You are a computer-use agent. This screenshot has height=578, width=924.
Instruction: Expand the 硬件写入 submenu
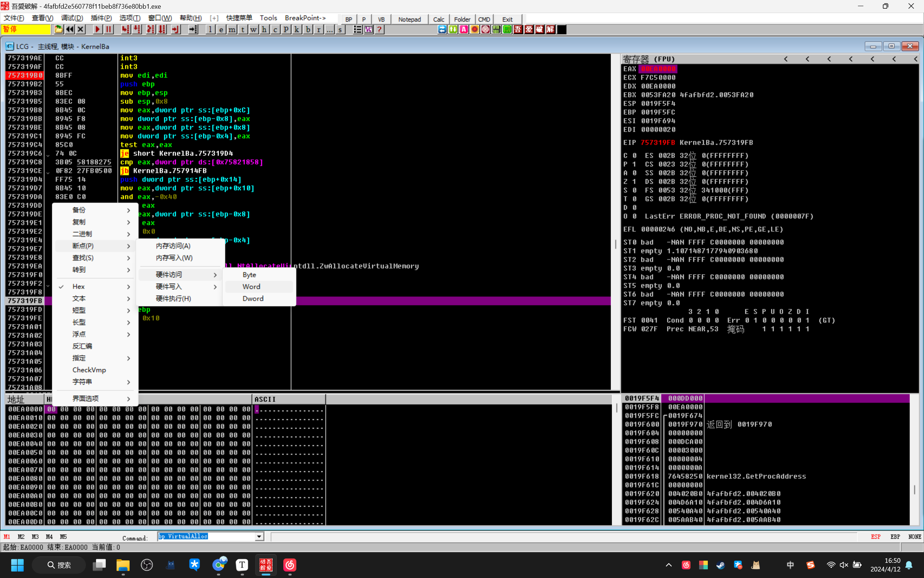tap(180, 286)
